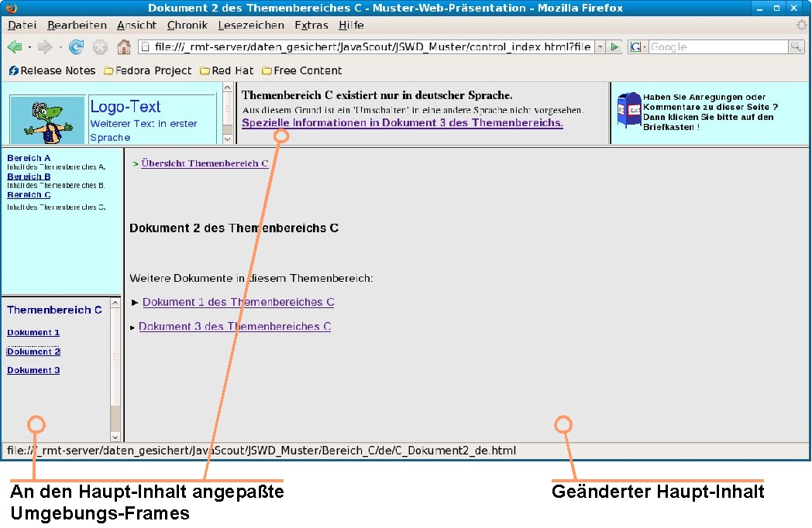Click the Stop loading button

click(100, 47)
